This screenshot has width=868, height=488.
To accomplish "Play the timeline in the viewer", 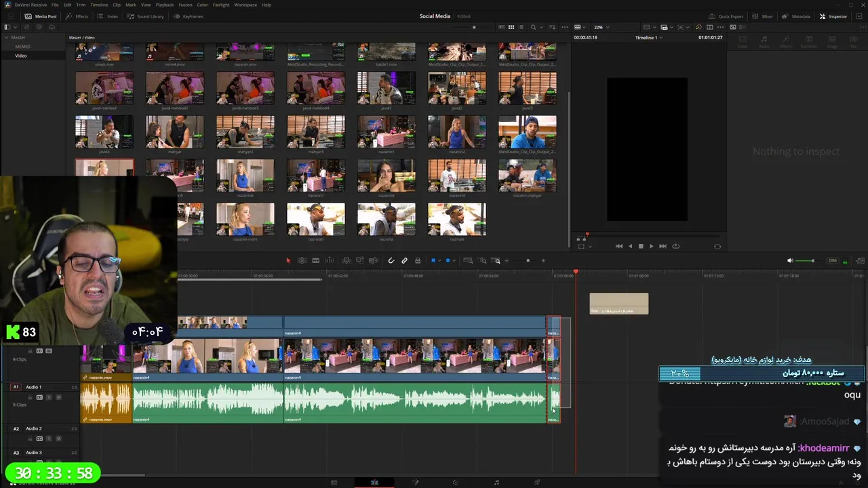I will coord(652,246).
